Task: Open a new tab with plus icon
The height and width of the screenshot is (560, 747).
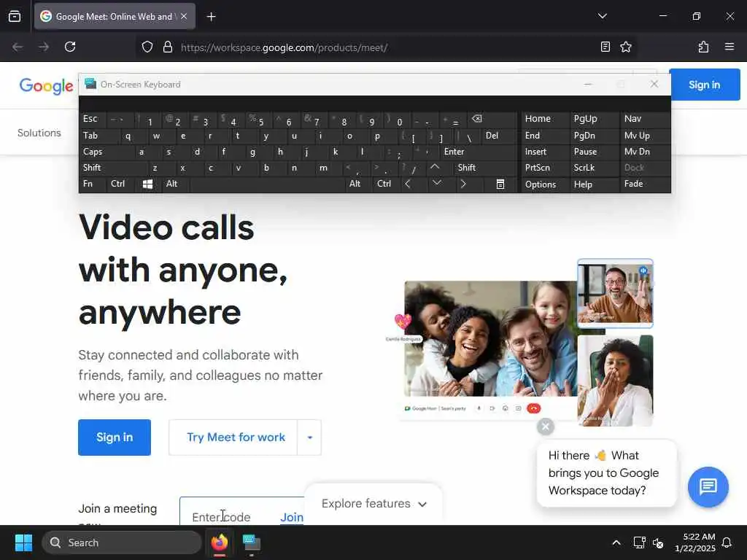Action: click(x=211, y=17)
